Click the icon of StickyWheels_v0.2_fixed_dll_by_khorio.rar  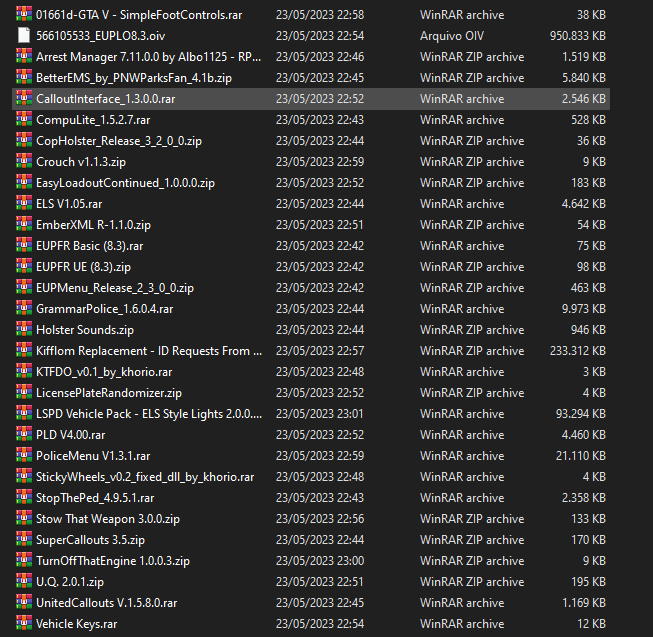[24, 476]
